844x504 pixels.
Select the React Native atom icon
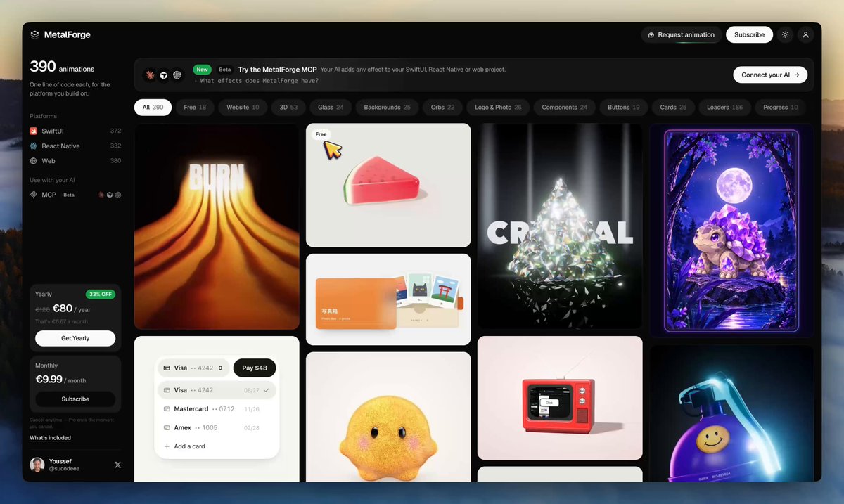click(x=34, y=146)
